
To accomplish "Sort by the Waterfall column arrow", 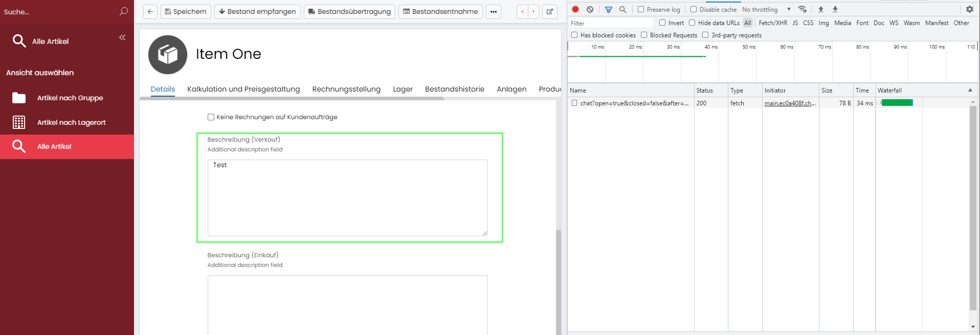I will click(970, 90).
